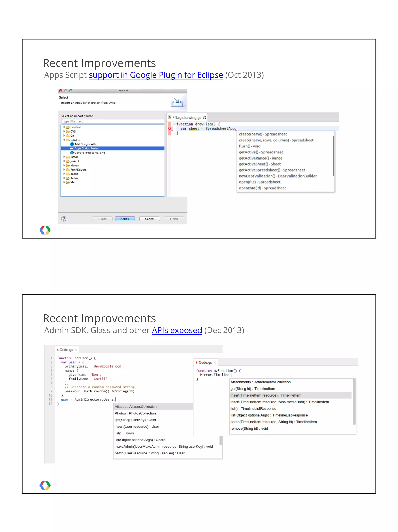Viewport: 398px width, 532px height.
Task: Click the Git folder icon
Action: click(x=68, y=136)
